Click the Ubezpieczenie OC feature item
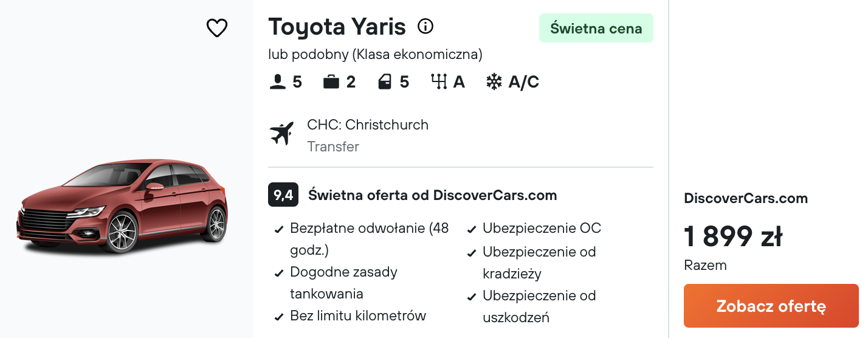The image size is (868, 338). pyautogui.click(x=534, y=229)
